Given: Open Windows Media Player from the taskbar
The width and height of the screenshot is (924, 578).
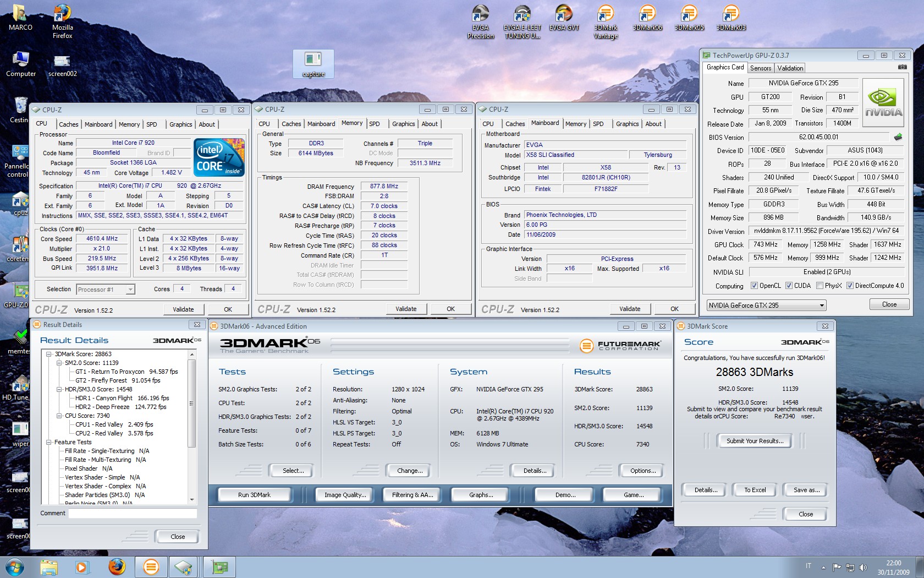Looking at the screenshot, I should (82, 567).
